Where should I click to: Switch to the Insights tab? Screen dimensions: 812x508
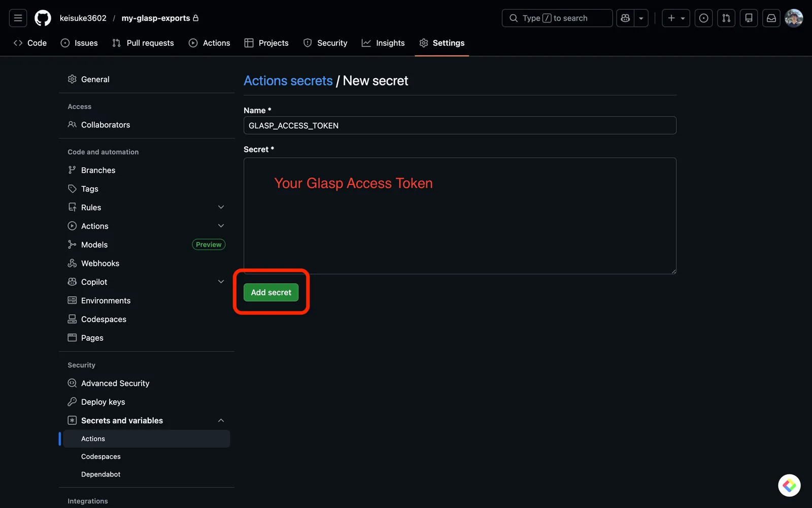[383, 43]
